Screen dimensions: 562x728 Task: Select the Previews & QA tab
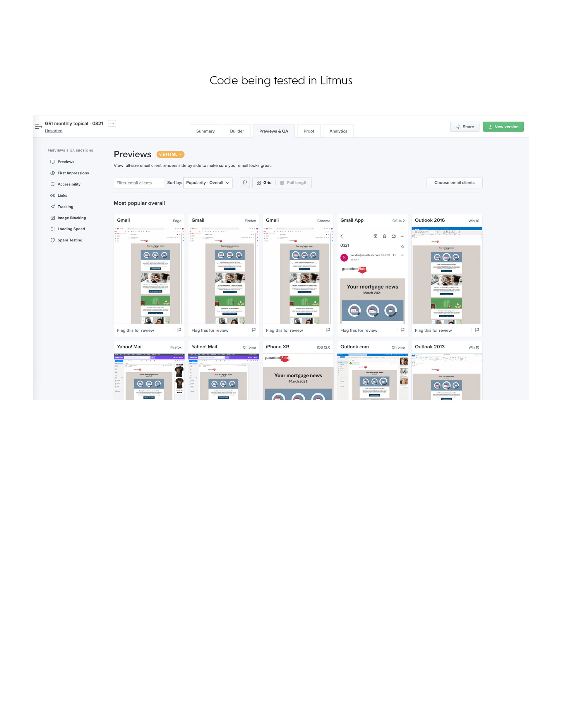point(273,131)
